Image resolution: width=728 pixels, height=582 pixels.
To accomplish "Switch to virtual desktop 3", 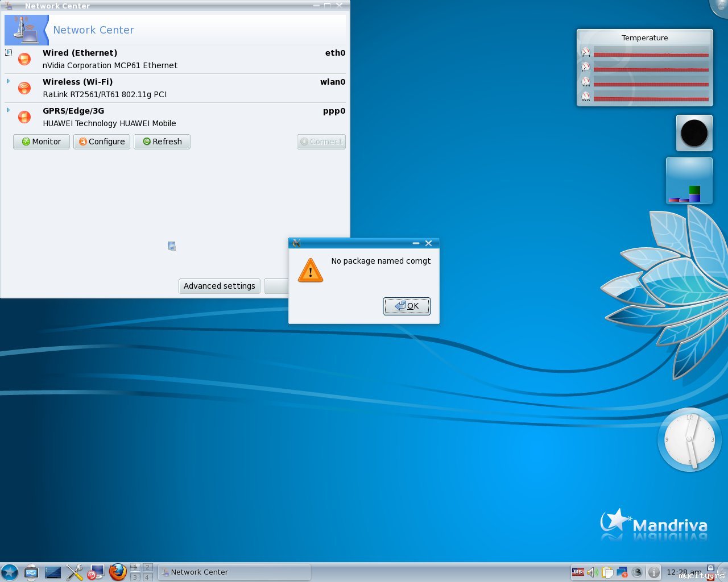I will coord(135,577).
